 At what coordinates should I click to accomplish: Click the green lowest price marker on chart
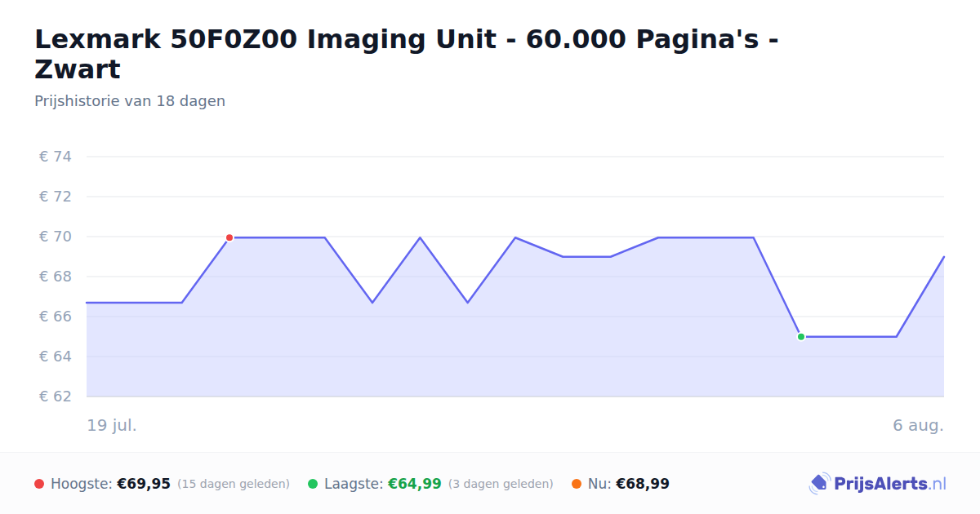801,337
